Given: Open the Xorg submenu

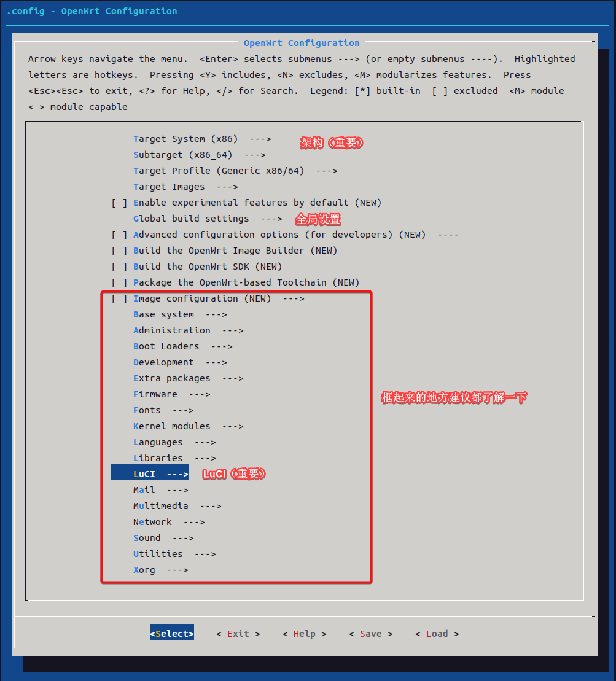Looking at the screenshot, I should [x=161, y=570].
